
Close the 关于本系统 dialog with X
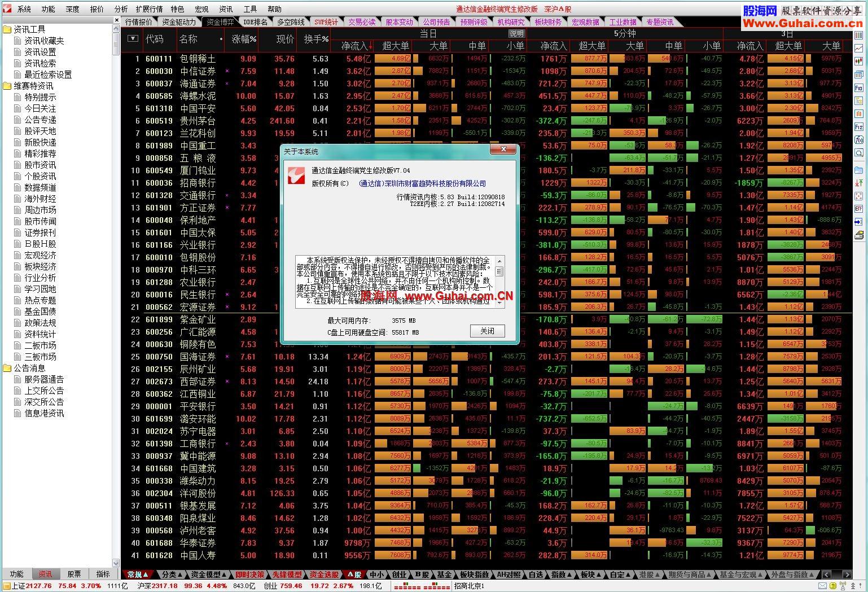pyautogui.click(x=502, y=150)
